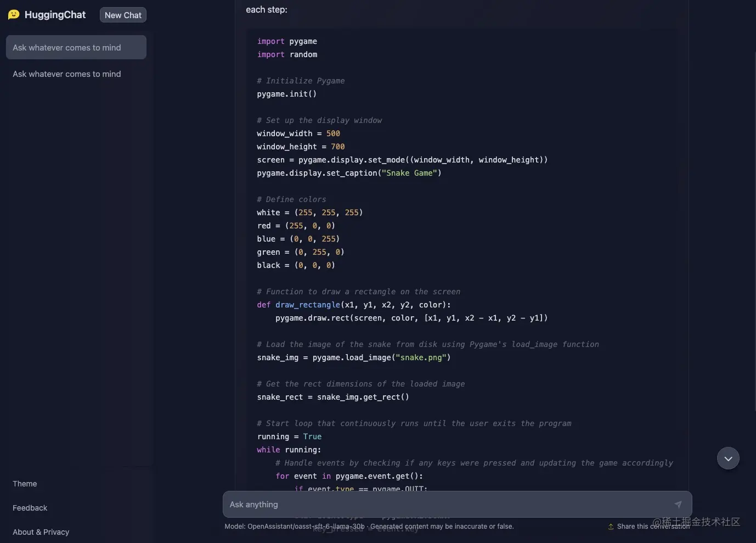The width and height of the screenshot is (756, 543).
Task: Click the 'snake_rect = snake_img.get_rect()' line
Action: pyautogui.click(x=333, y=397)
